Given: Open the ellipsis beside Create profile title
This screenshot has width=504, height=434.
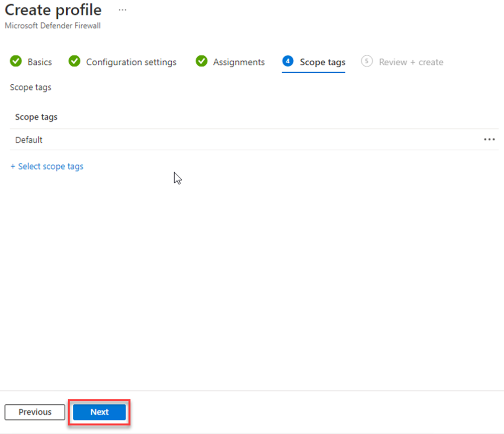Looking at the screenshot, I should pyautogui.click(x=122, y=10).
